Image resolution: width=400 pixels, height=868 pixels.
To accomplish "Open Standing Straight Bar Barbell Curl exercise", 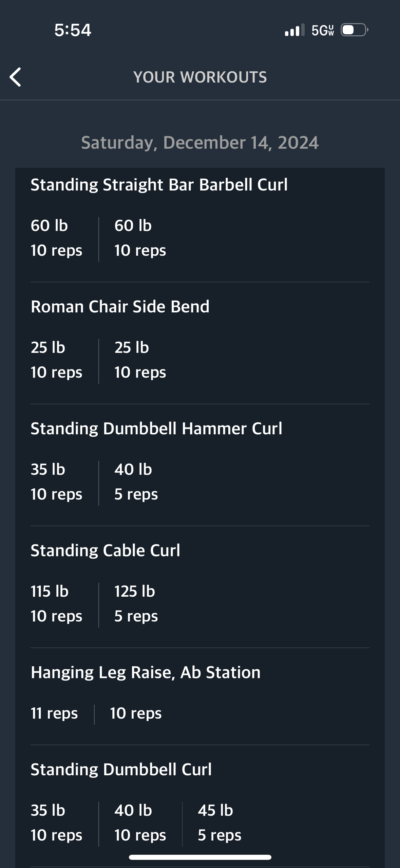I will pyautogui.click(x=159, y=185).
